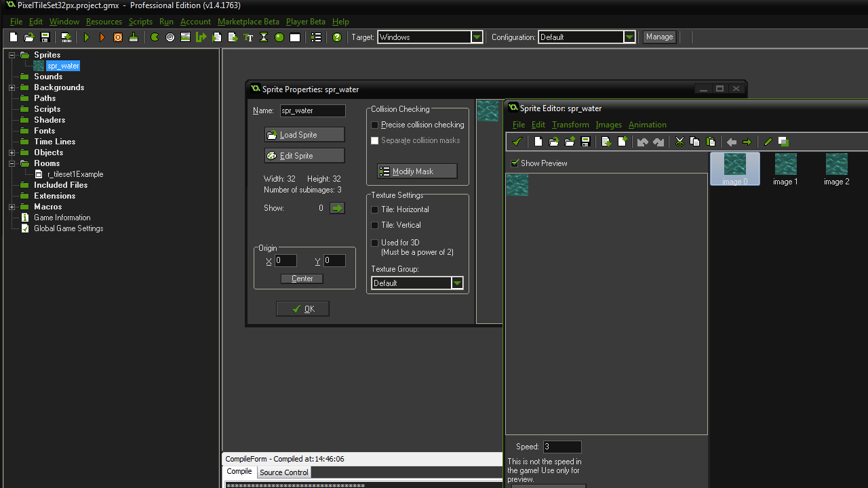The height and width of the screenshot is (488, 868).
Task: Select the green Run game toolbar icon
Action: (86, 37)
